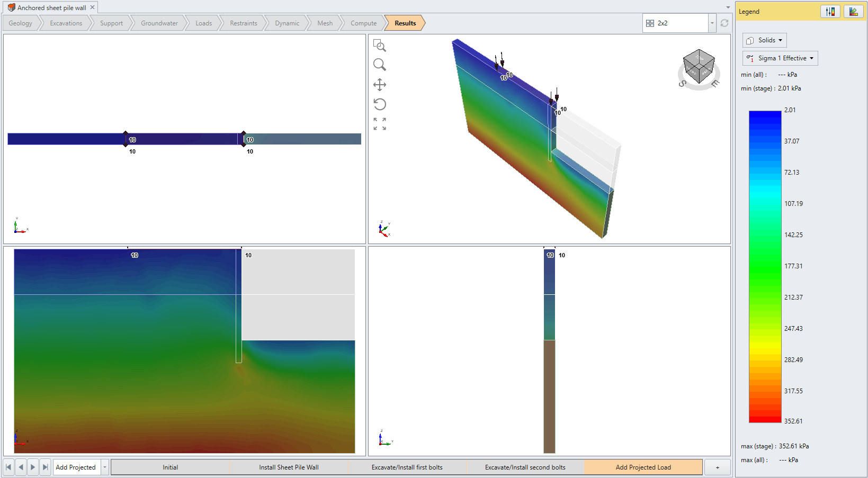Viewport: 868px width, 478px height.
Task: Click the side view soil column
Action: pos(549,351)
